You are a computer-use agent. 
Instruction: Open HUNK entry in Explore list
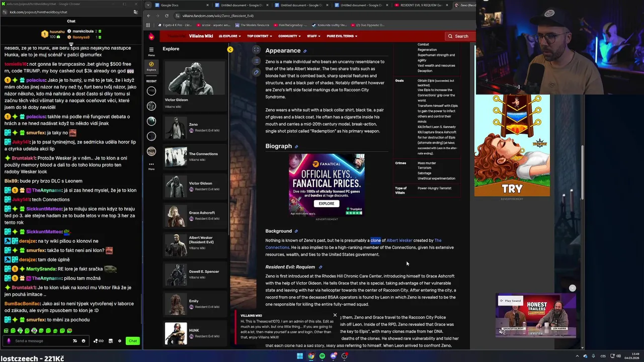click(x=195, y=333)
